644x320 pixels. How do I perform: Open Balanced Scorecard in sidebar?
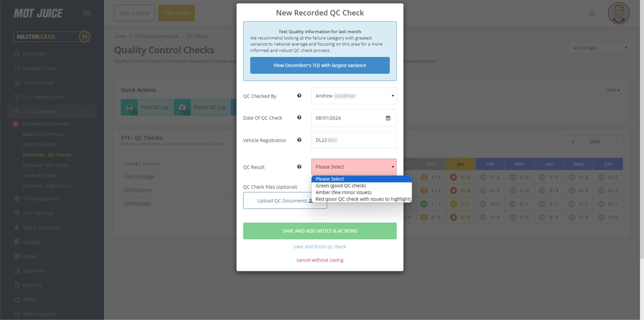43,134
